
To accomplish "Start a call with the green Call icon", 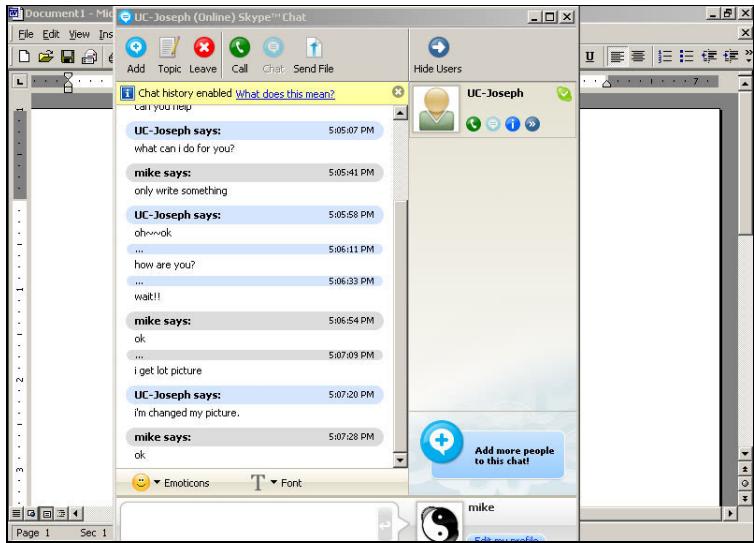I will point(239,48).
